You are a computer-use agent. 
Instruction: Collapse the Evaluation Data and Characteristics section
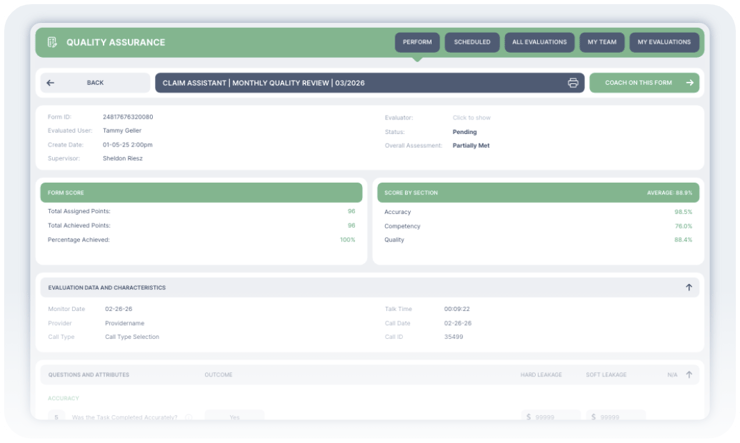[689, 287]
